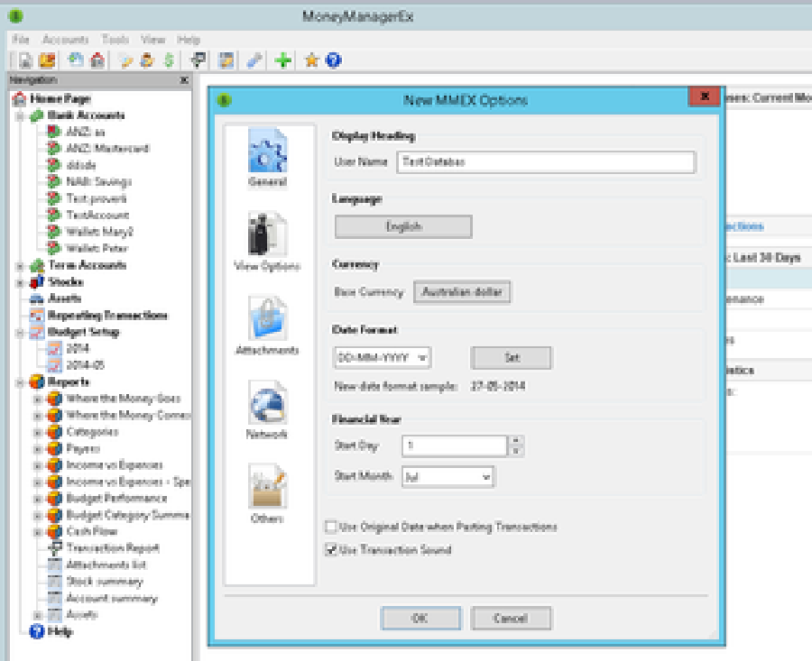Image resolution: width=812 pixels, height=661 pixels.
Task: Open the Others settings icon
Action: 267,487
